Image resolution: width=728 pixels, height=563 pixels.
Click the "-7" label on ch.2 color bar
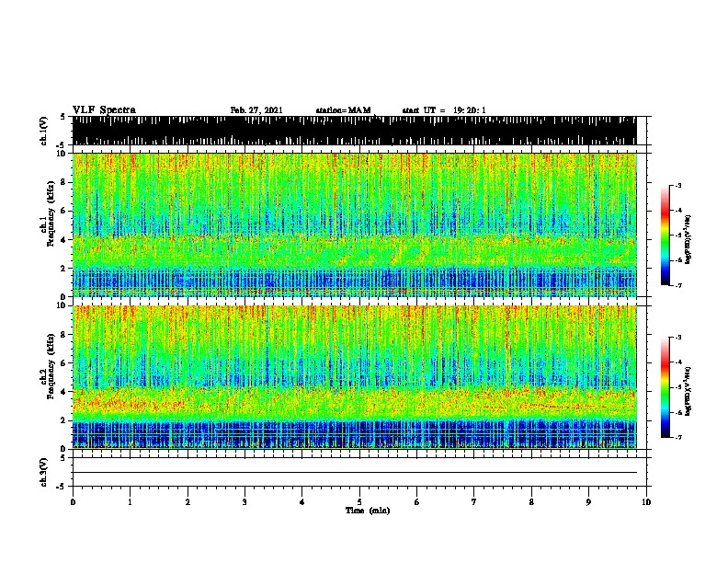point(677,437)
